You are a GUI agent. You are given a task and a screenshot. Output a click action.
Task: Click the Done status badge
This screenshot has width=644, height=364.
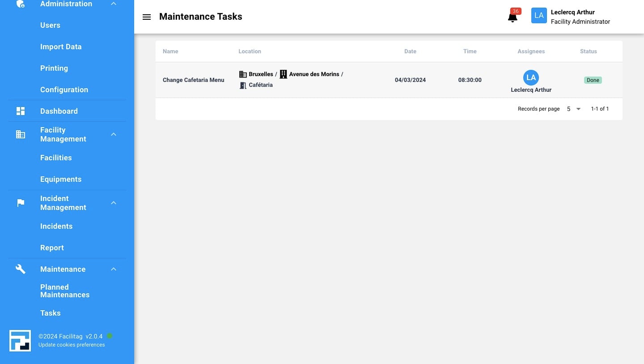(593, 80)
